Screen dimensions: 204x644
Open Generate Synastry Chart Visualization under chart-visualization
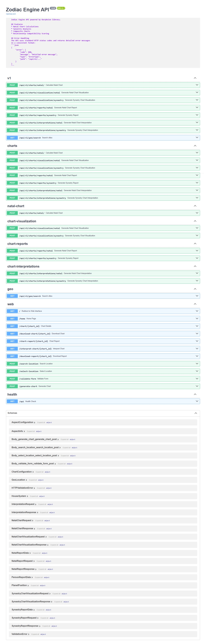pyautogui.click(x=103, y=235)
